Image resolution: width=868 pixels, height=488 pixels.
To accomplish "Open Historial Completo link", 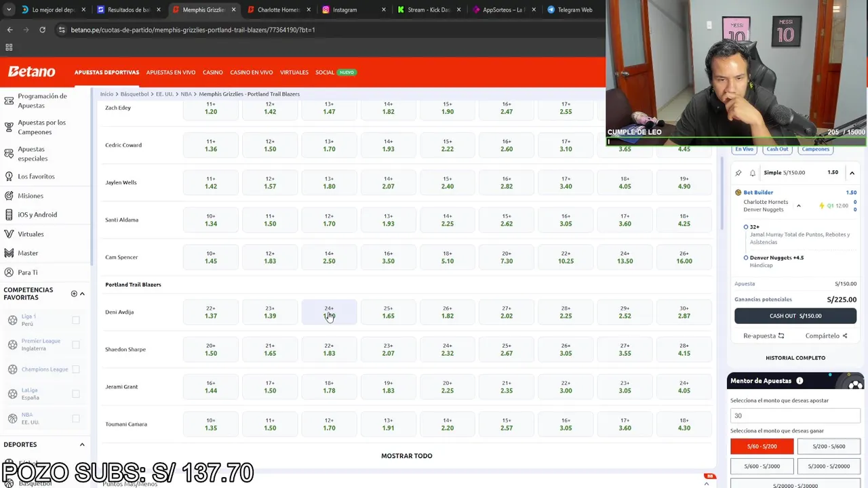I will click(795, 358).
